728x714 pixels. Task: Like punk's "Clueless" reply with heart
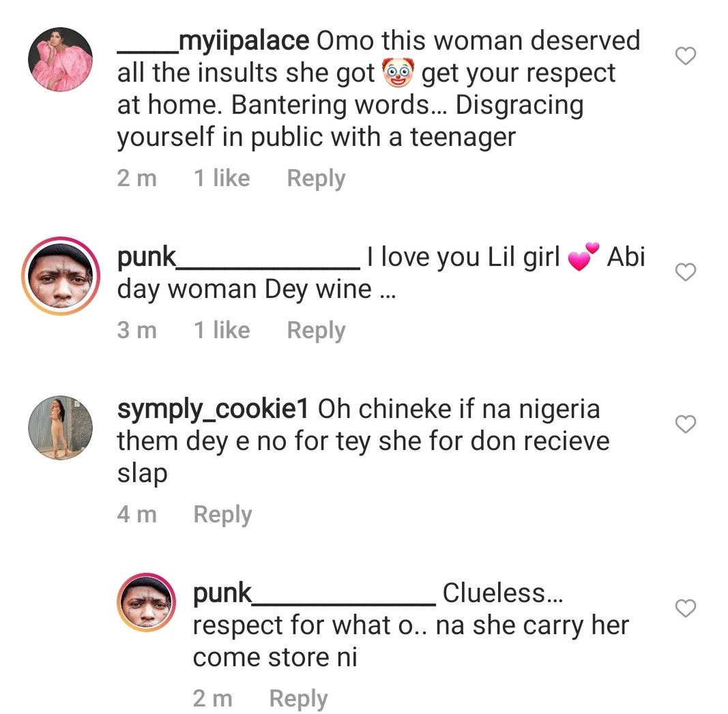click(684, 607)
